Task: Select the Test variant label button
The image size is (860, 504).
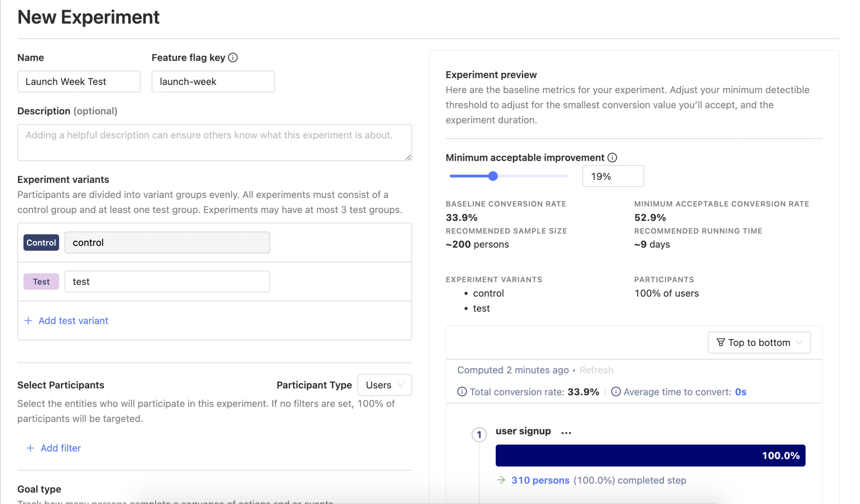Action: pos(41,281)
